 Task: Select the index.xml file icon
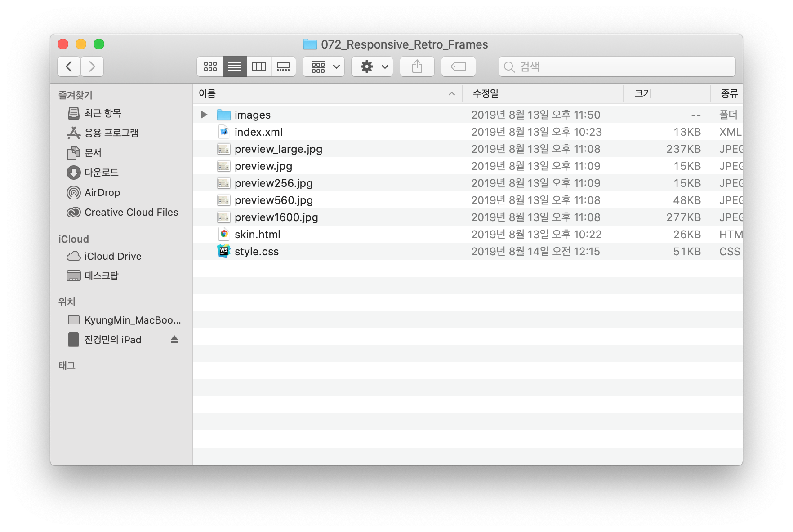(224, 132)
